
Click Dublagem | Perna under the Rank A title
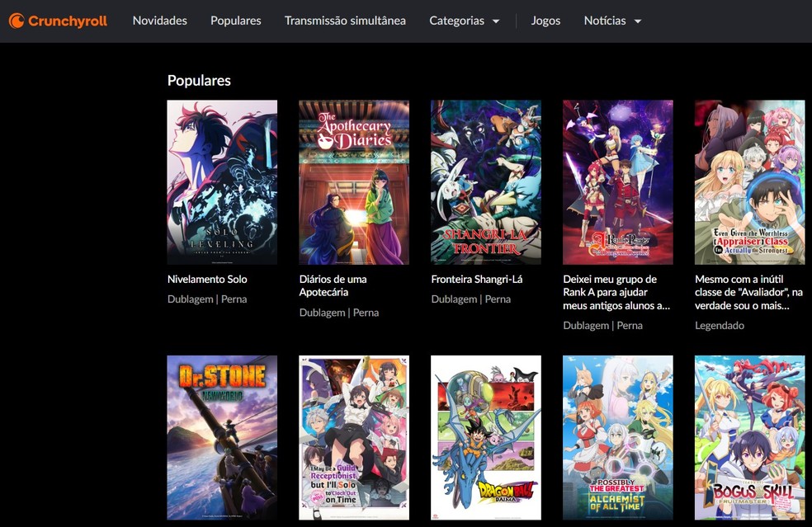[x=602, y=326]
